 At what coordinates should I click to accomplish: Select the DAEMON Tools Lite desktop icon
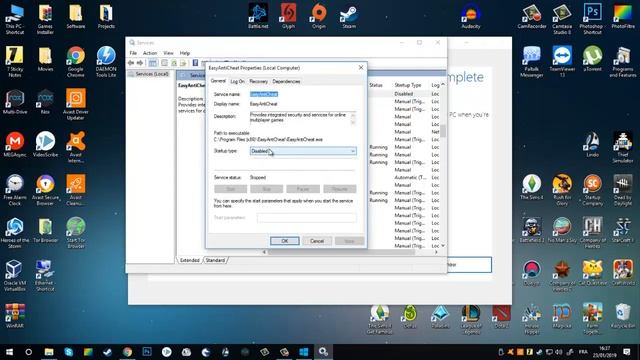(x=106, y=62)
